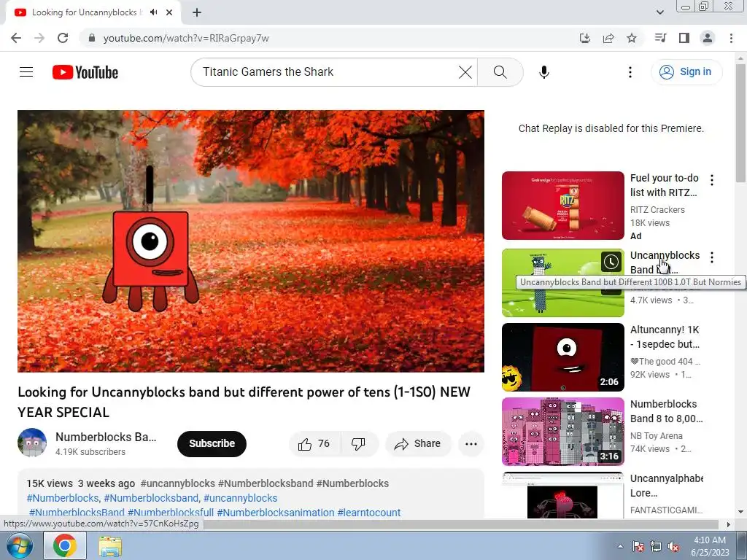747x560 pixels.
Task: Click the #uncannyblocks hashtag in gray line
Action: pos(178,483)
